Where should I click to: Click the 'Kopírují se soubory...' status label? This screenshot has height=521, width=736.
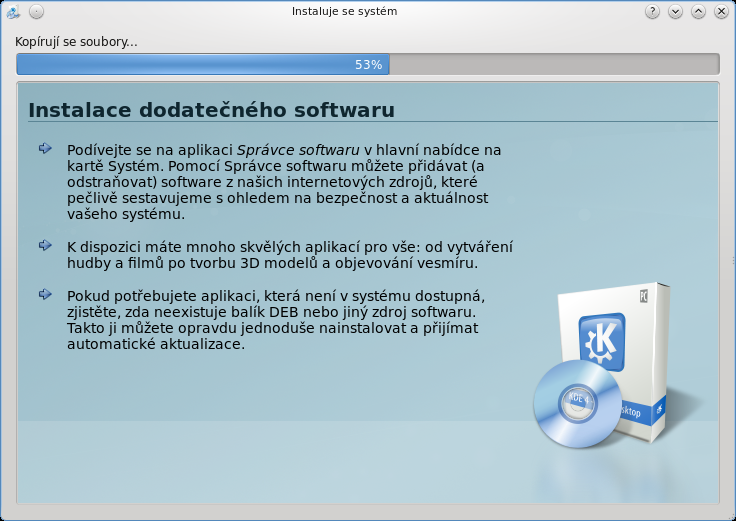[76, 42]
